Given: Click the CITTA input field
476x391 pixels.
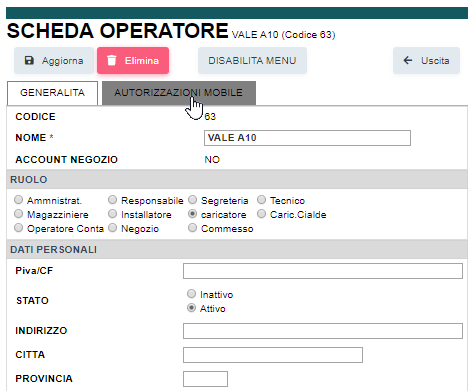Looking at the screenshot, I should (x=273, y=355).
